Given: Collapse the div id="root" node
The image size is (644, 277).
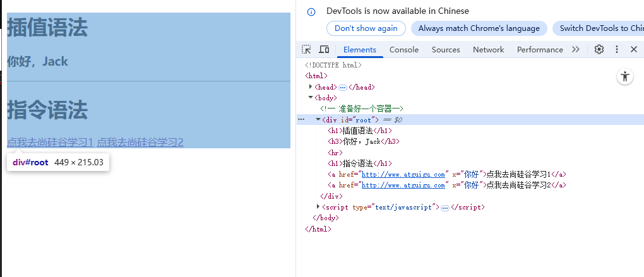Looking at the screenshot, I should tap(318, 119).
